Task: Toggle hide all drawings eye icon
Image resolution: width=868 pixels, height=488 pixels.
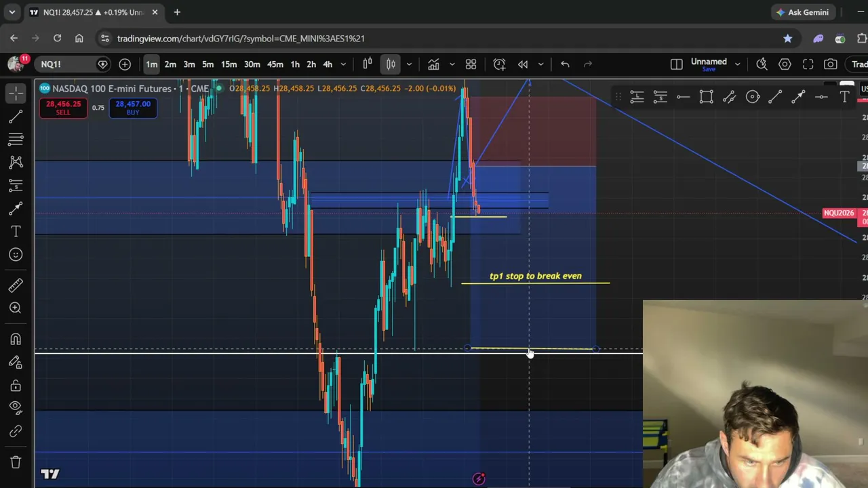Action: click(16, 408)
